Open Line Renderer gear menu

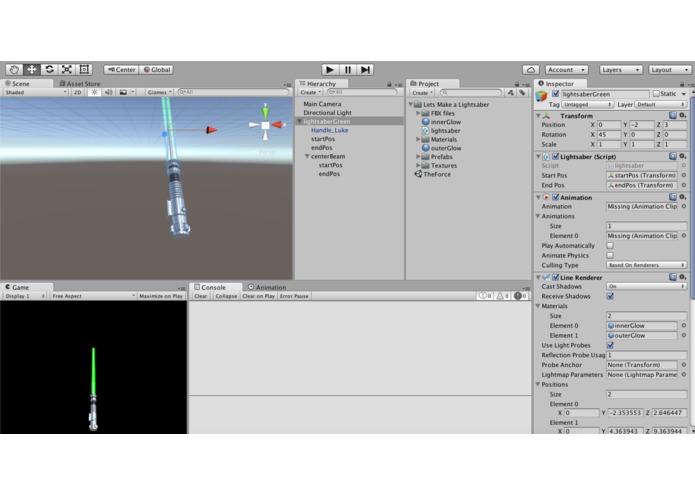click(683, 277)
